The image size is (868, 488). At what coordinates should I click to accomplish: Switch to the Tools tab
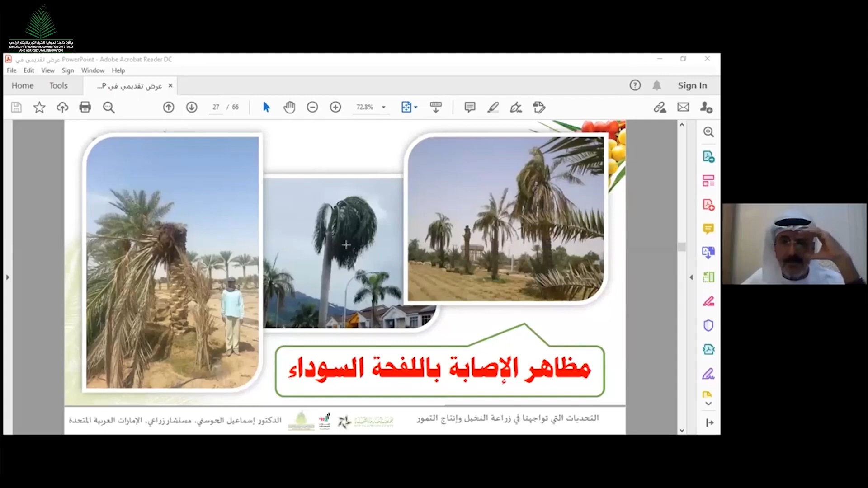[58, 85]
